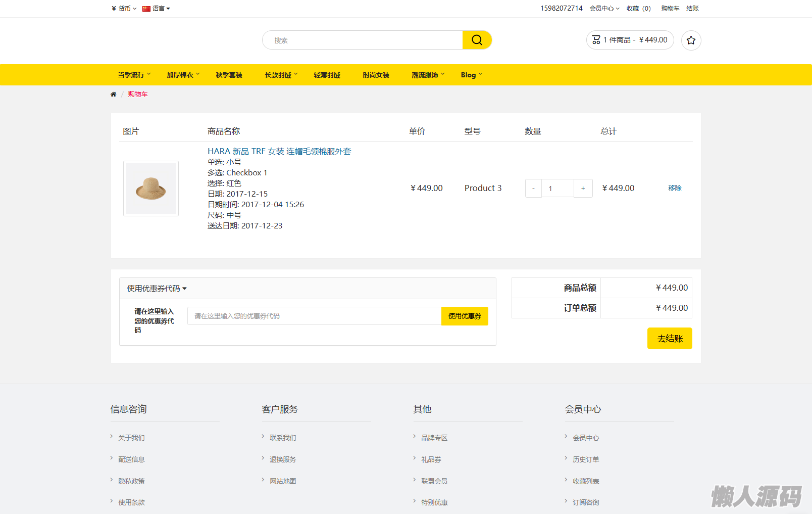
Task: Open the currency dropdown
Action: click(124, 9)
